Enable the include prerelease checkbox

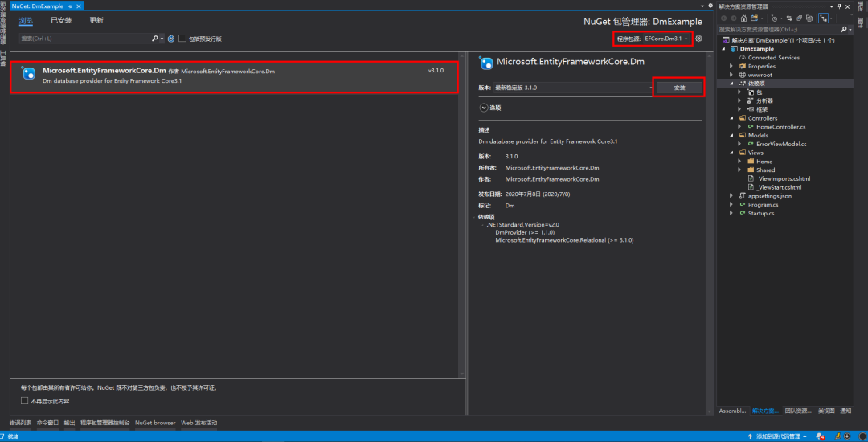pyautogui.click(x=182, y=39)
